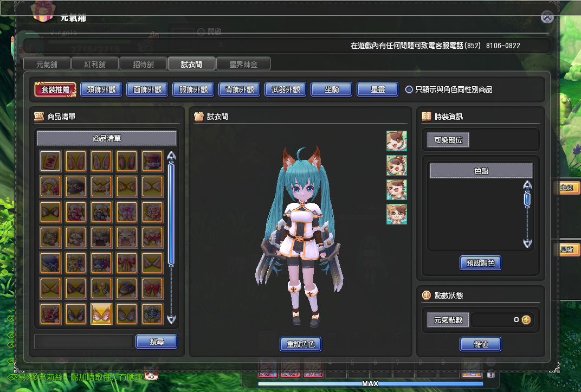Filter by 武器外觀 category

pos(286,89)
